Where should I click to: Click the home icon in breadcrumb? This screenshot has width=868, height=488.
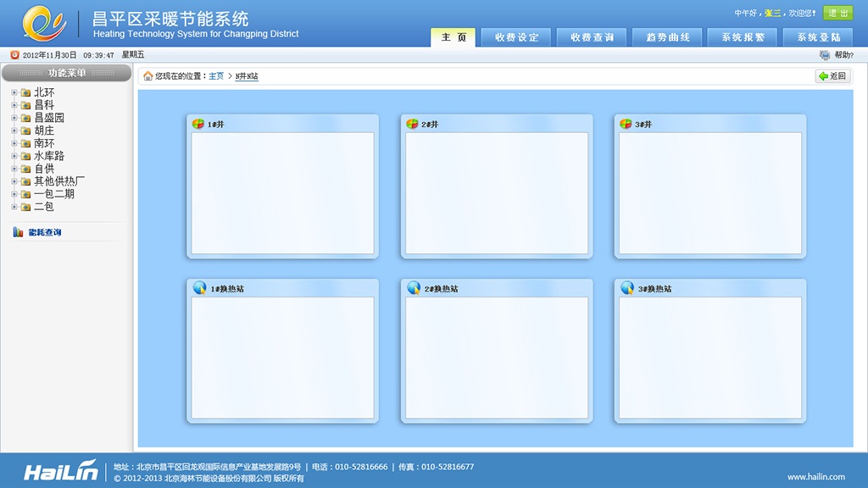coord(148,76)
